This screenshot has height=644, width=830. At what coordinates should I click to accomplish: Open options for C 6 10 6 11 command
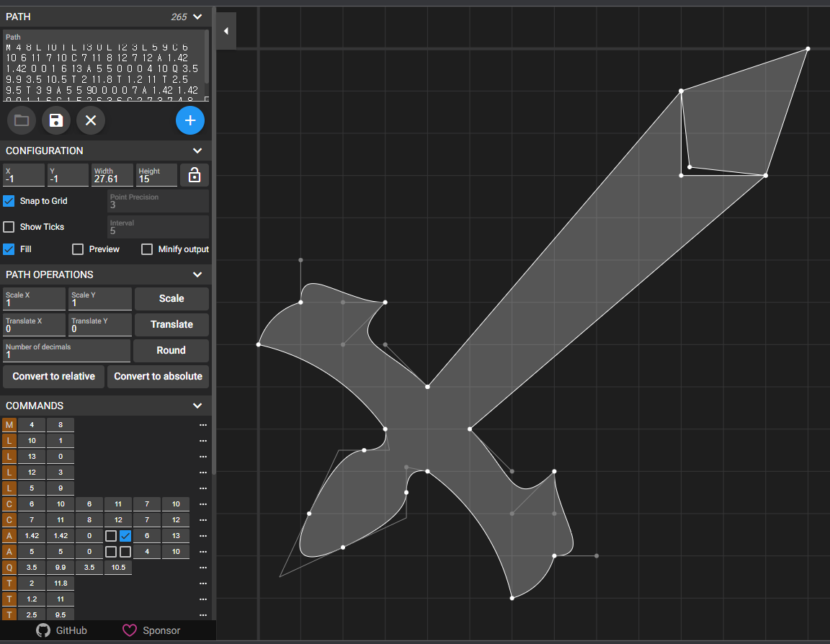(x=202, y=504)
